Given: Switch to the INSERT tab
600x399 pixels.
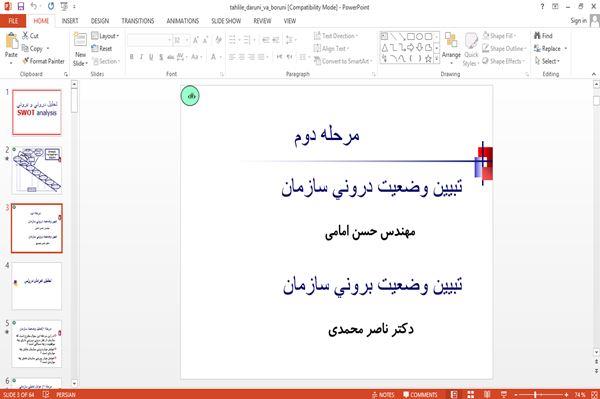Looking at the screenshot, I should pos(70,21).
